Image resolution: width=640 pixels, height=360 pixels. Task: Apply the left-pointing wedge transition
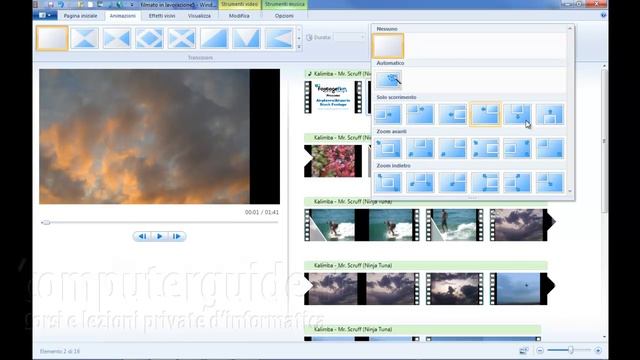(279, 38)
